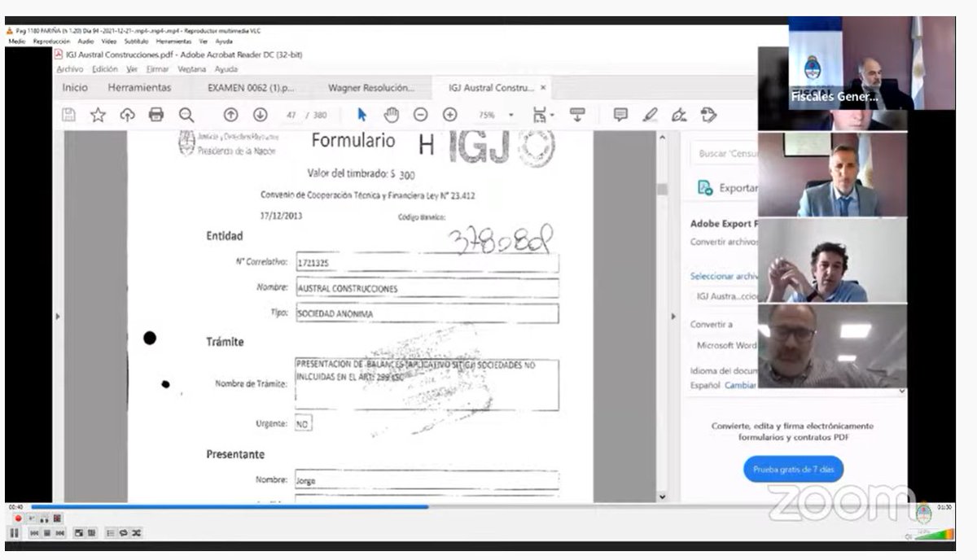
Task: Open Acrobat Ventana menu
Action: [x=192, y=69]
